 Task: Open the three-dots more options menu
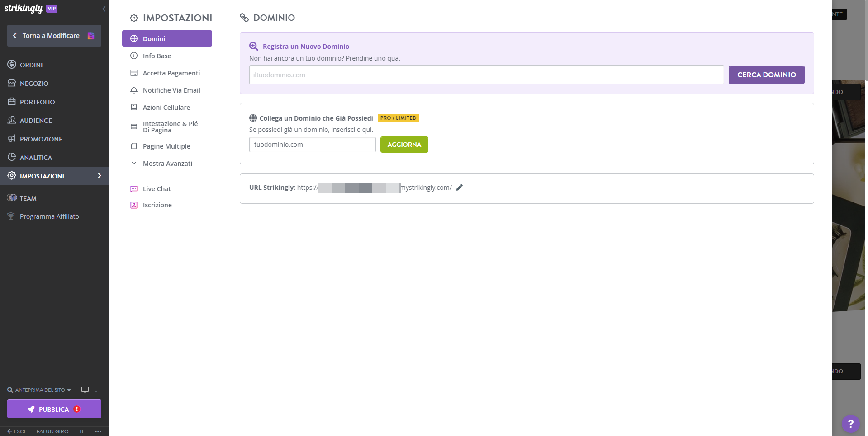click(98, 431)
